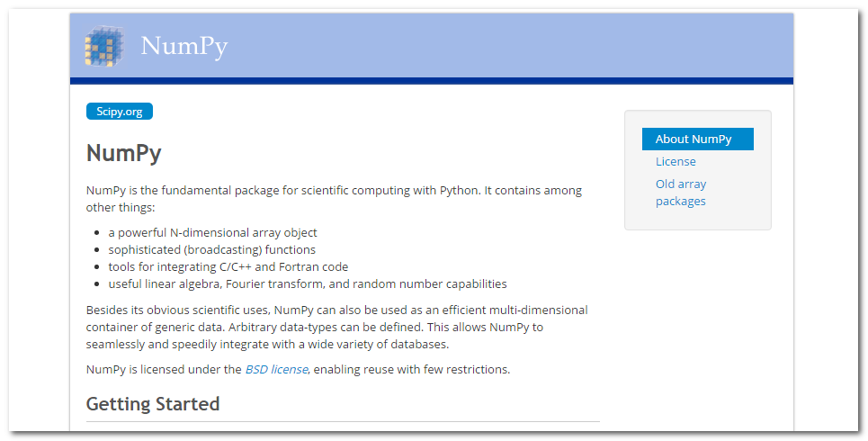Click the paragraph about multi-dimensional container
868x441 pixels.
click(x=336, y=327)
